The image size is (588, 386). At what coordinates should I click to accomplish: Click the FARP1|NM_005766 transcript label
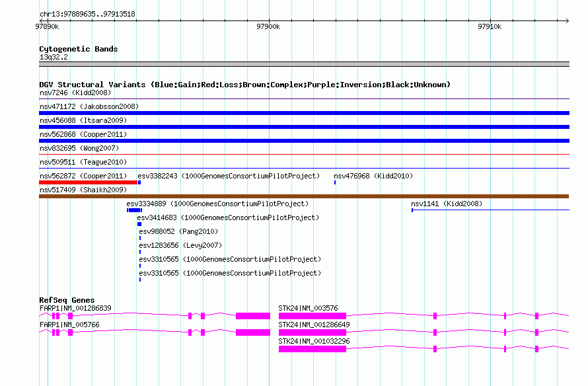(x=69, y=325)
